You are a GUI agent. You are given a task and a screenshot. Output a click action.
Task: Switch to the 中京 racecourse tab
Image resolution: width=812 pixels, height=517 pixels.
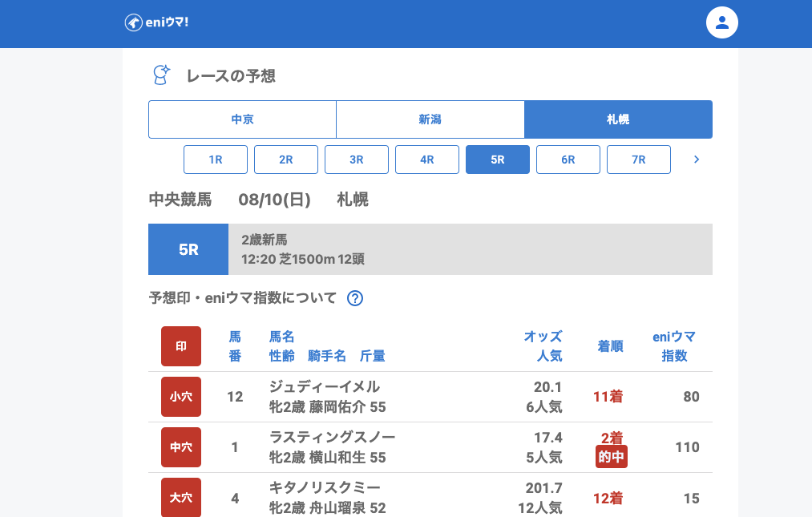point(242,119)
